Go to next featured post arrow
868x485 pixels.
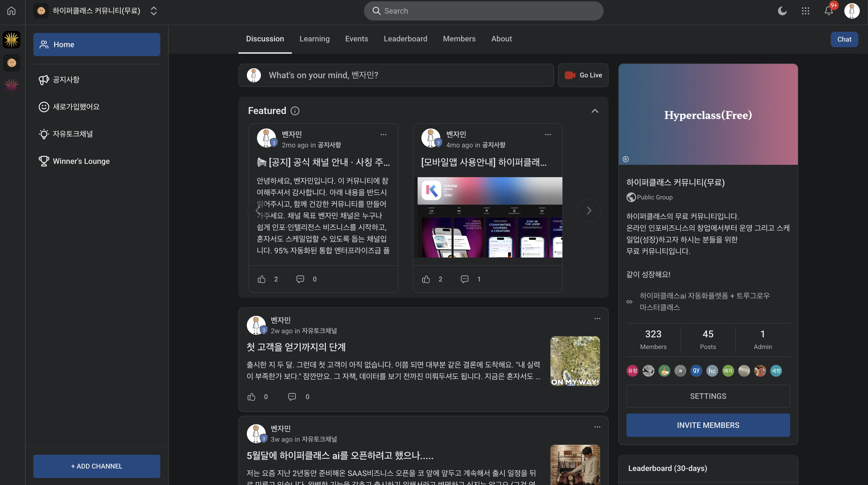(x=589, y=211)
